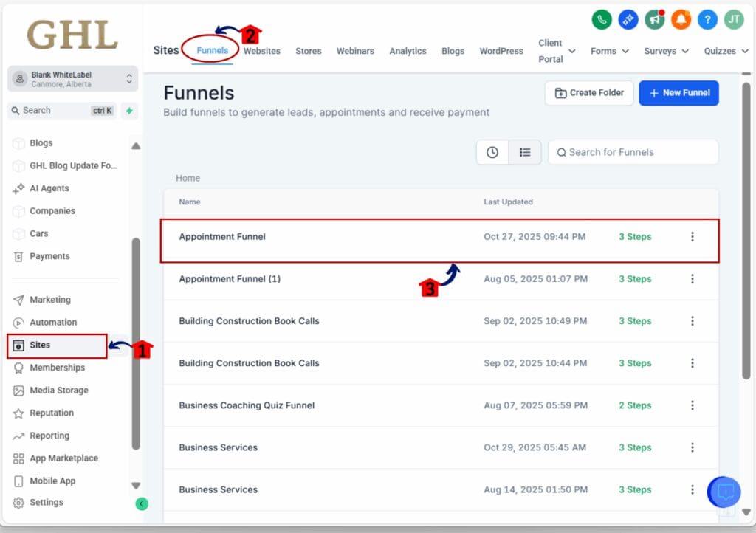The image size is (756, 533).
Task: Click the blue chat widget bubble
Action: click(724, 492)
